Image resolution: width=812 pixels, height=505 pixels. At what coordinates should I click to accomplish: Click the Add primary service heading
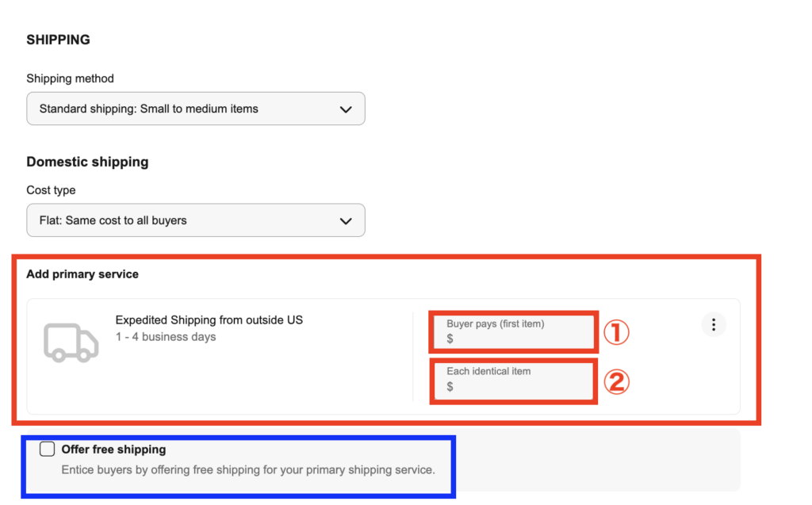(x=82, y=274)
